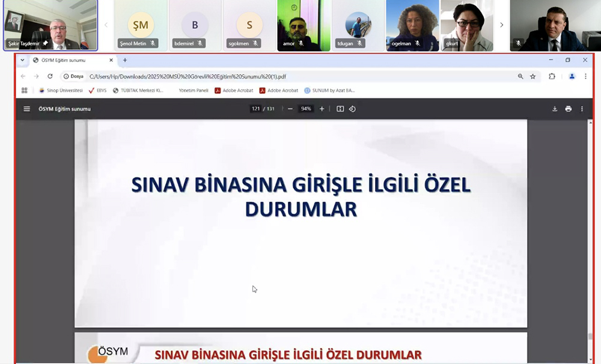The image size is (601, 364).
Task: Click the Fit to page icon
Action: pos(340,109)
